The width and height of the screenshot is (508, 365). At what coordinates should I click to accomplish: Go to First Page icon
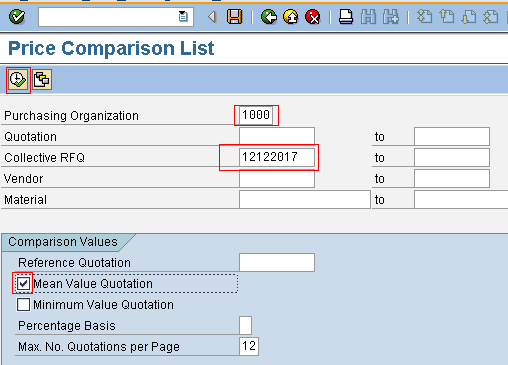pos(424,17)
